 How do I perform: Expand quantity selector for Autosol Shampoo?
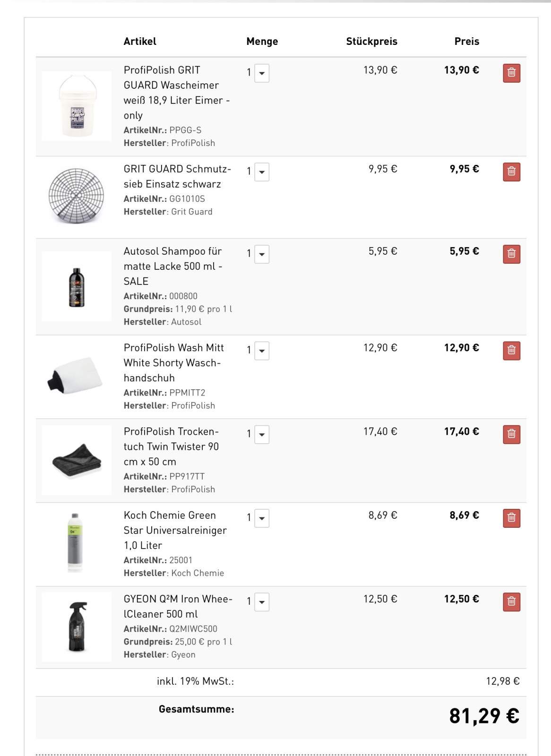[262, 254]
